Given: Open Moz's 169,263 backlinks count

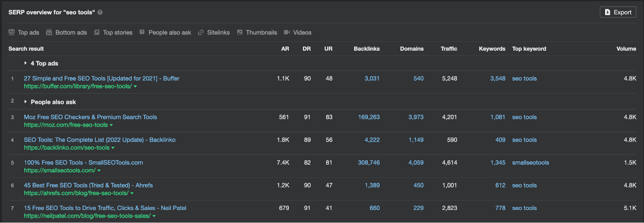Looking at the screenshot, I should pos(369,117).
